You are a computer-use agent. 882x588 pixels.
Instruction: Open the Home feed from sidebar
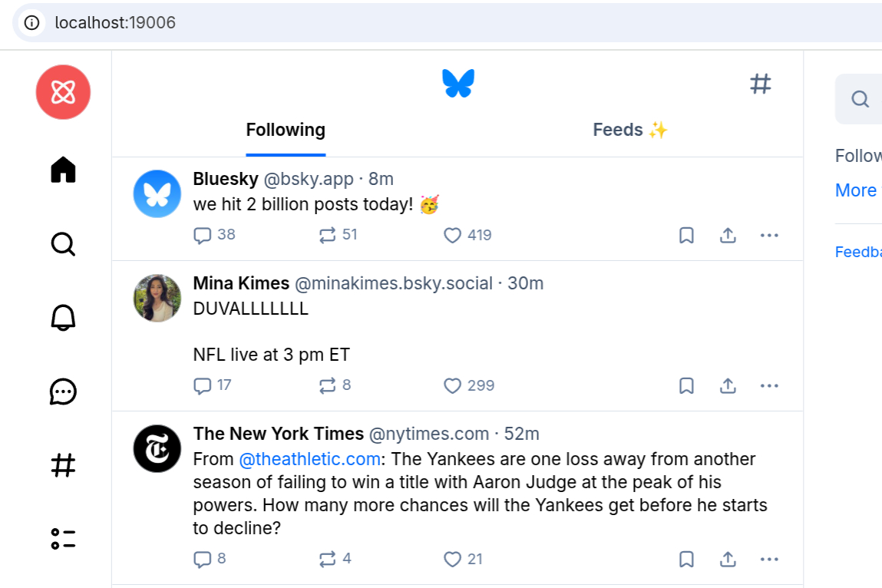(63, 170)
